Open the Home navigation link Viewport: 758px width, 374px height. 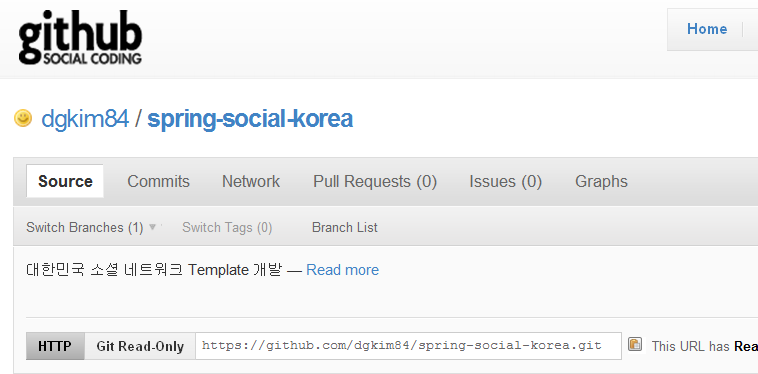(x=707, y=29)
